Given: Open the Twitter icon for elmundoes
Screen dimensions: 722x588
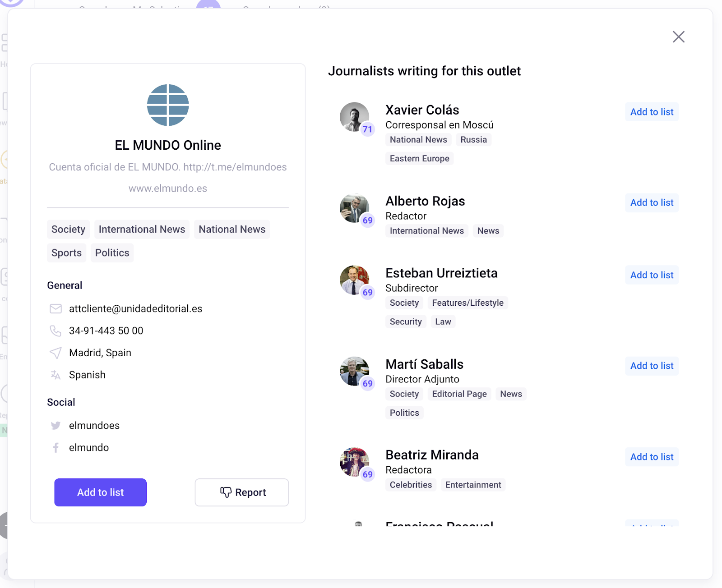Looking at the screenshot, I should pos(56,426).
